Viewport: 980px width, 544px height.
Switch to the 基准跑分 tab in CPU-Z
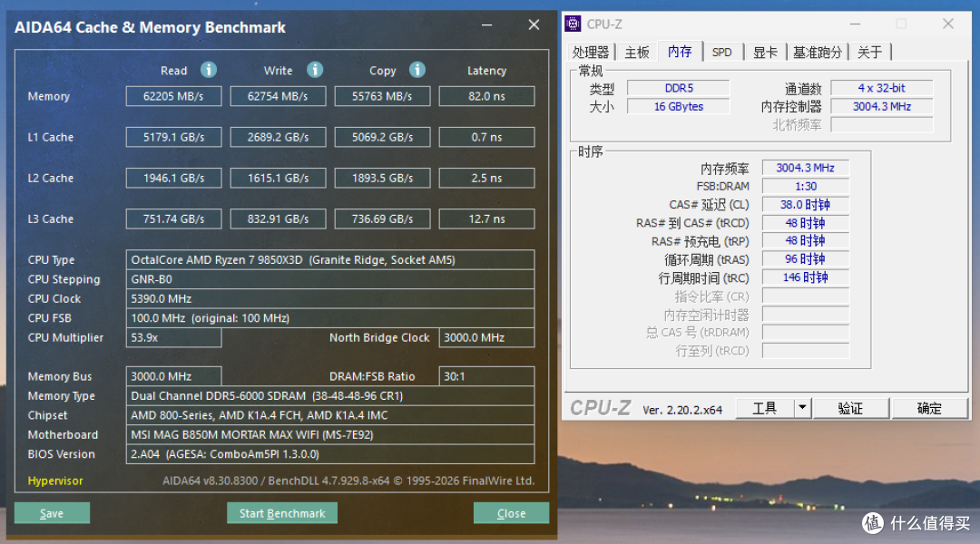coord(817,53)
